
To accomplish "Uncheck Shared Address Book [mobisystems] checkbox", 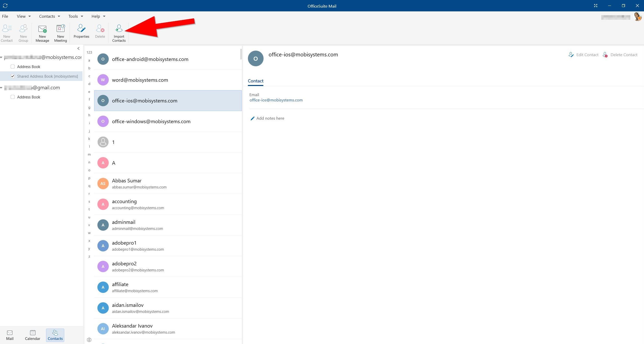I will pyautogui.click(x=13, y=76).
